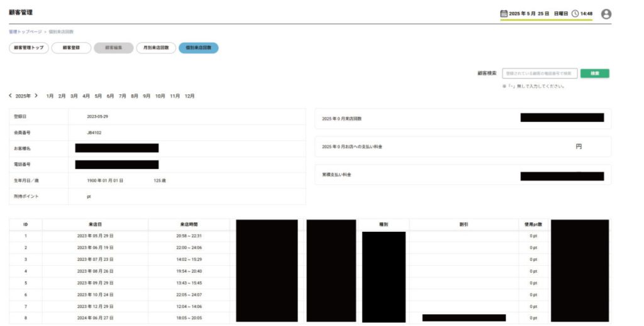
Task: Click the 来店日 column header
Action: tap(95, 224)
